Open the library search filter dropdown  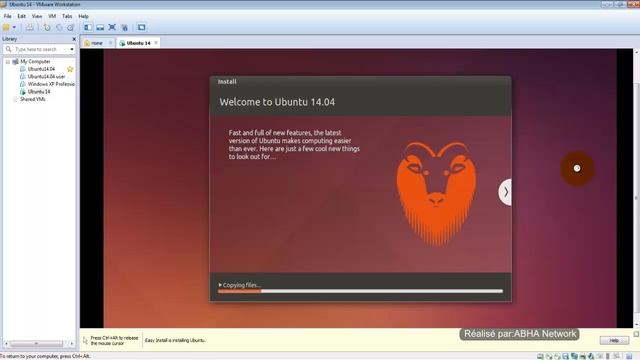pos(72,49)
